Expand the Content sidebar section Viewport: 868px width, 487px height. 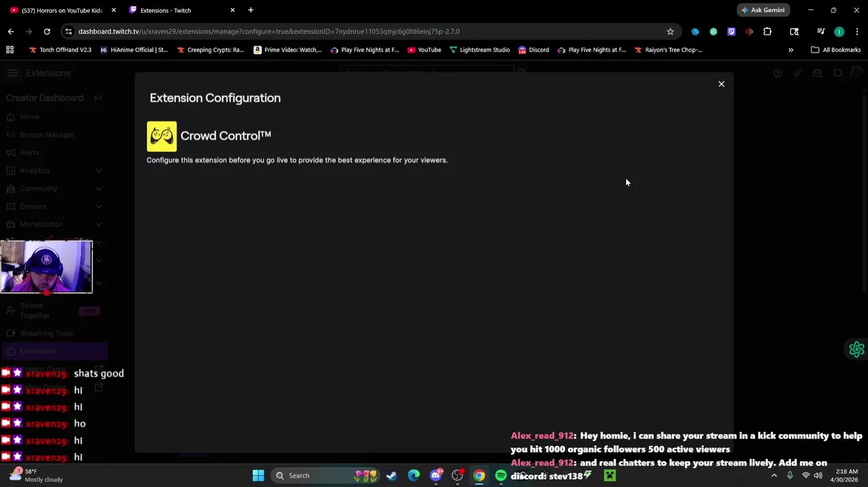click(54, 206)
